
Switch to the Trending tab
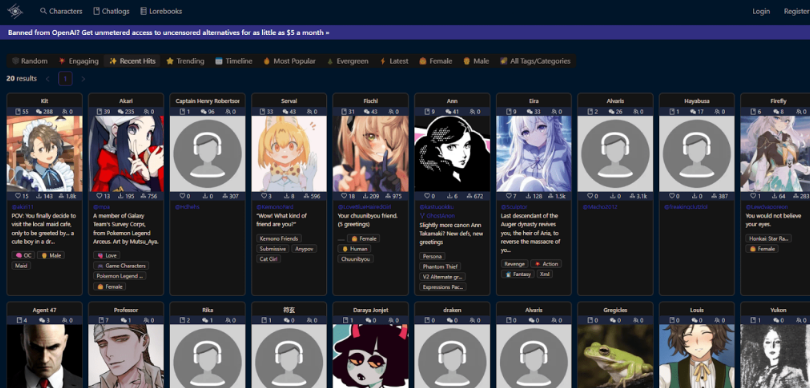pos(185,61)
